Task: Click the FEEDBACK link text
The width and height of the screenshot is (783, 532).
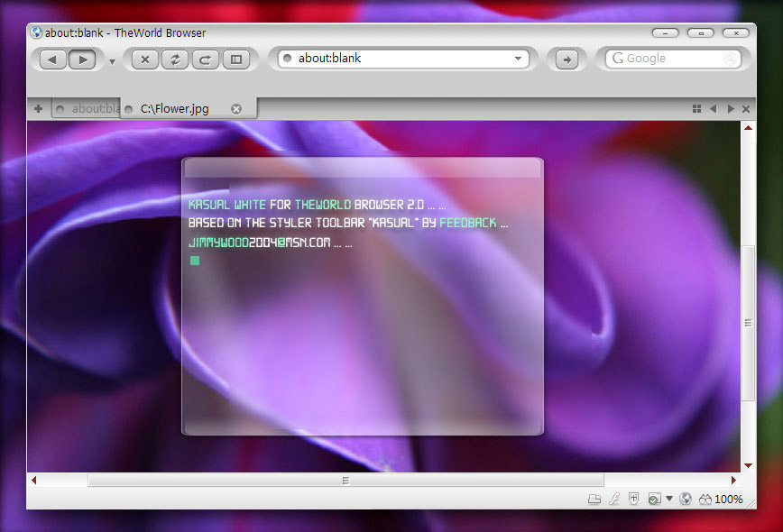Action: coord(468,223)
